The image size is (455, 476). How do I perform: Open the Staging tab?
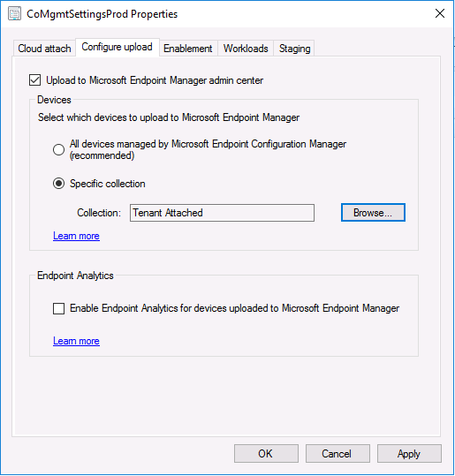click(294, 49)
